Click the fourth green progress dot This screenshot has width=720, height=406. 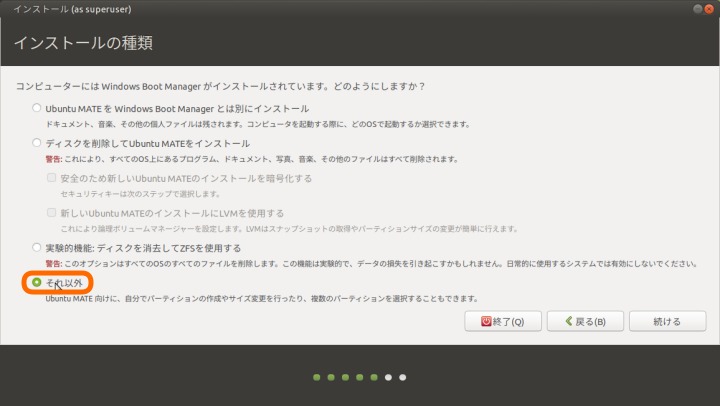[360, 378]
